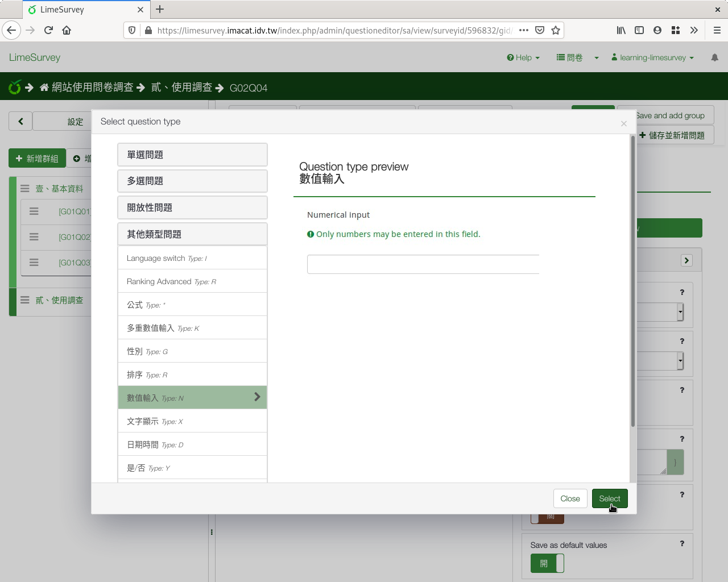Close the LimeSurvey browser tab
This screenshot has width=728, height=582.
(x=140, y=10)
